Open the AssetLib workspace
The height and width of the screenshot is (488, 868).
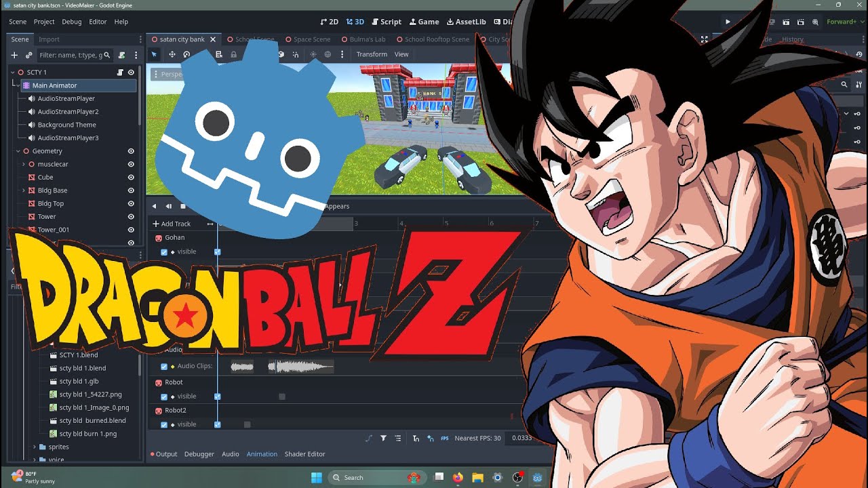pyautogui.click(x=466, y=22)
